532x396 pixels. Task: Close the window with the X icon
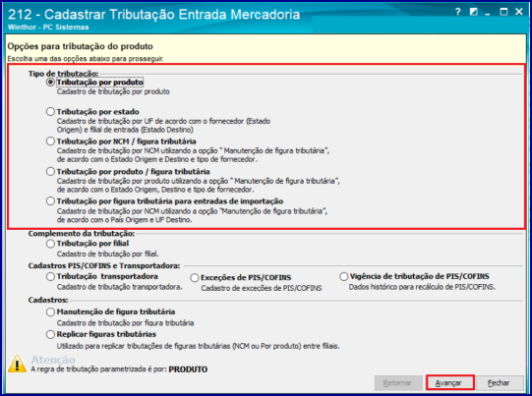coord(519,12)
